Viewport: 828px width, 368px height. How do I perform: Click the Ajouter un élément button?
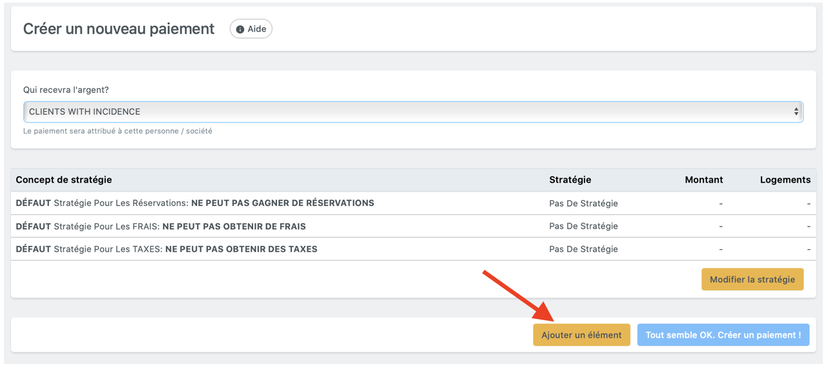coord(581,335)
